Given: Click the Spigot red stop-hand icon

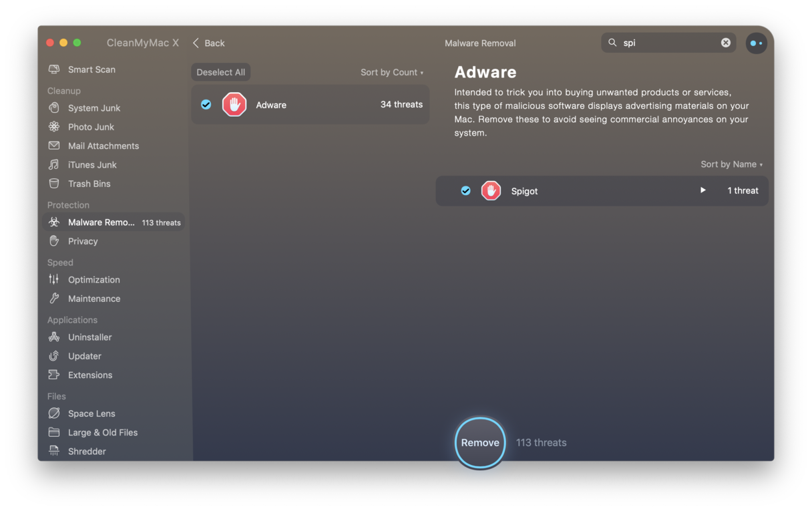Looking at the screenshot, I should tap(491, 191).
